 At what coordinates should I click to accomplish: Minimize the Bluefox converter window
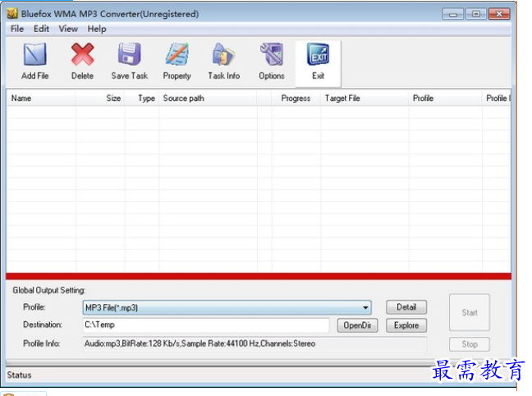pos(453,14)
